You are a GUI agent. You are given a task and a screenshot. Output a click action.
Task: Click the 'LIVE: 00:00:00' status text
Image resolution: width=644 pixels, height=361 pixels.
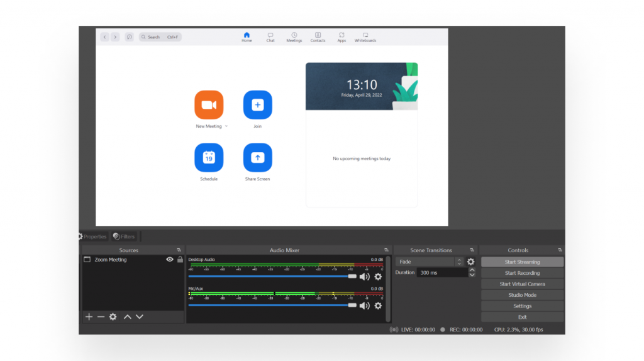click(418, 330)
